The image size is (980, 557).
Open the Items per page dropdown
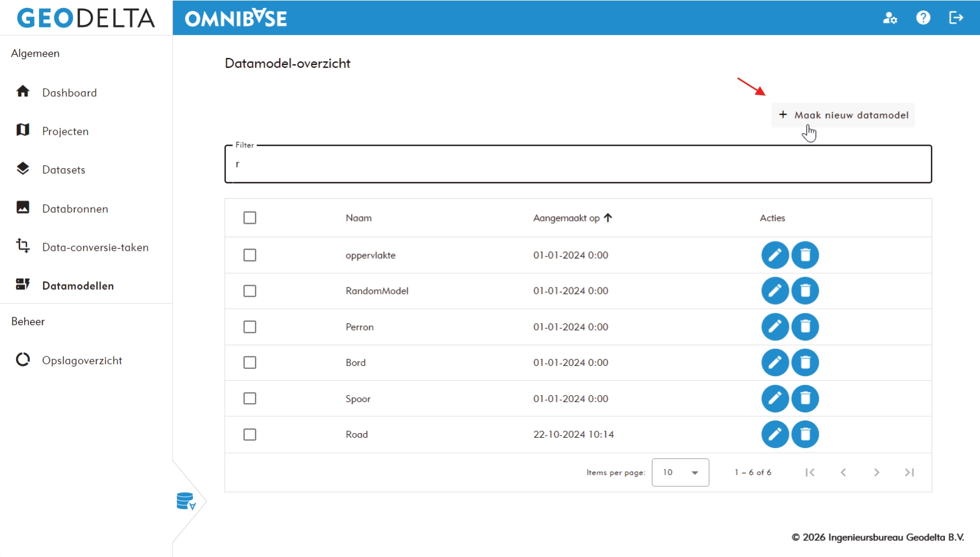[680, 473]
